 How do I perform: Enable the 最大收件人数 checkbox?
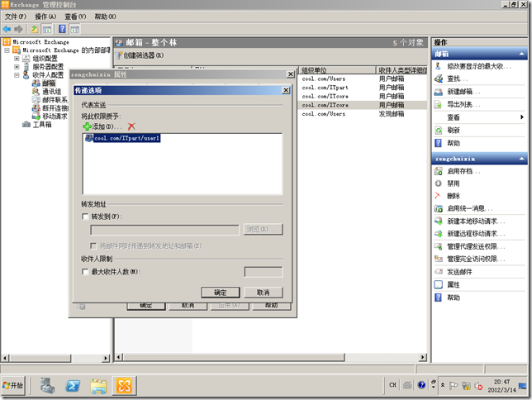[x=86, y=271]
